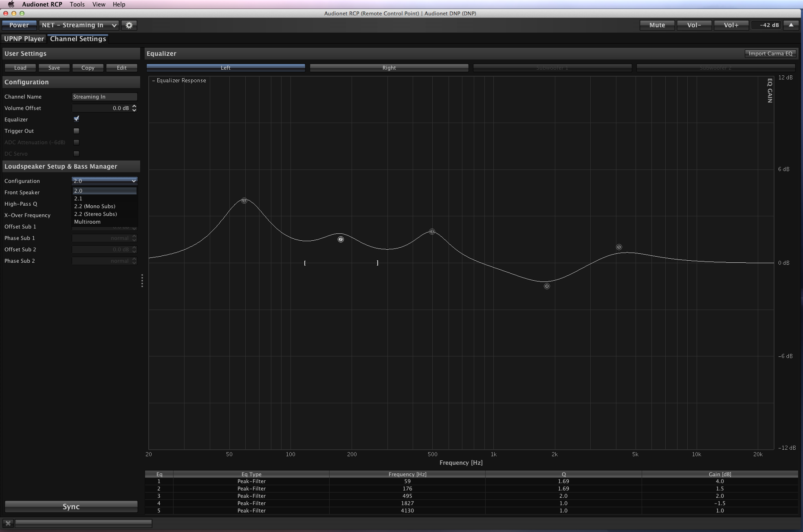803x532 pixels.
Task: Collapse the Configuration speaker dropdown
Action: coord(105,181)
